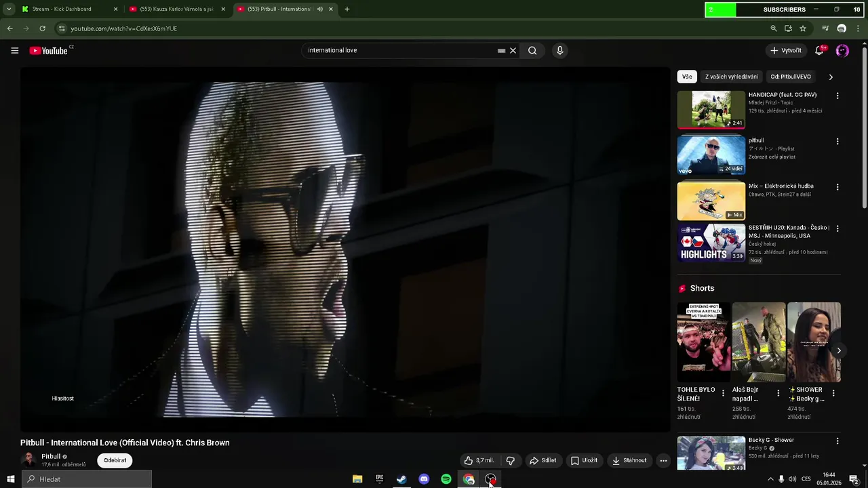Screen dimensions: 868x488
Task: Select the Z vašich vyhledávání chip
Action: (731, 77)
